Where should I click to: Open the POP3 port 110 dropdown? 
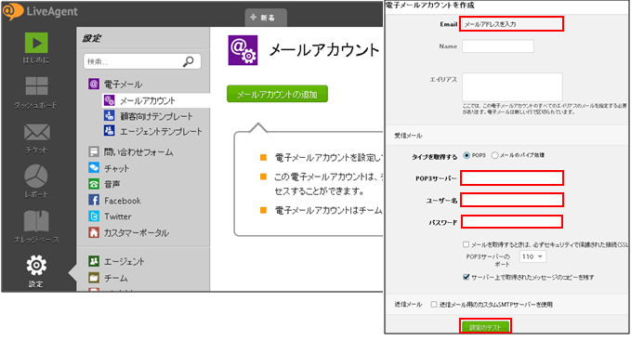(532, 256)
